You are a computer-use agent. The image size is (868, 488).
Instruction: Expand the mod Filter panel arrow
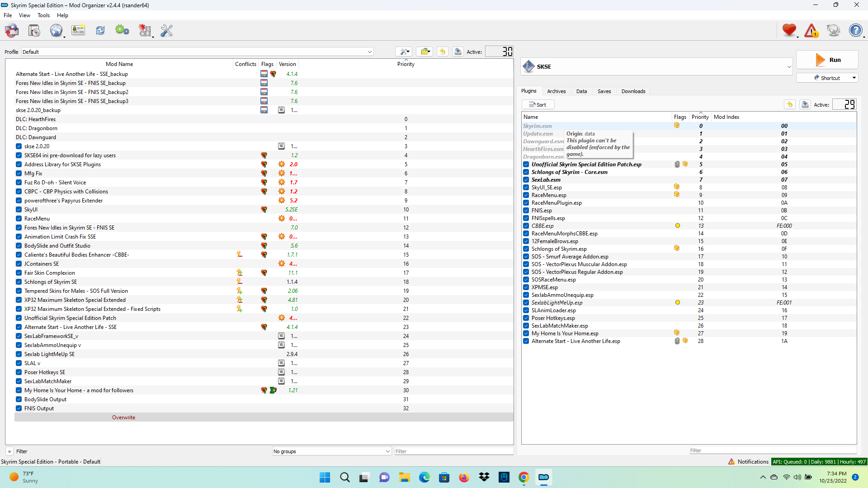9,451
